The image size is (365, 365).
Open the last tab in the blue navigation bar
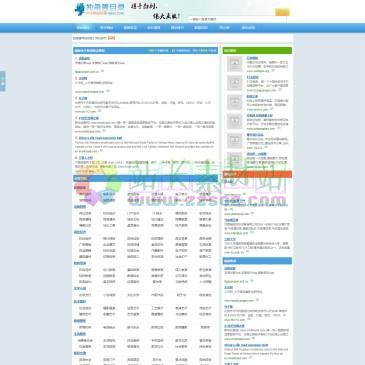[248, 28]
